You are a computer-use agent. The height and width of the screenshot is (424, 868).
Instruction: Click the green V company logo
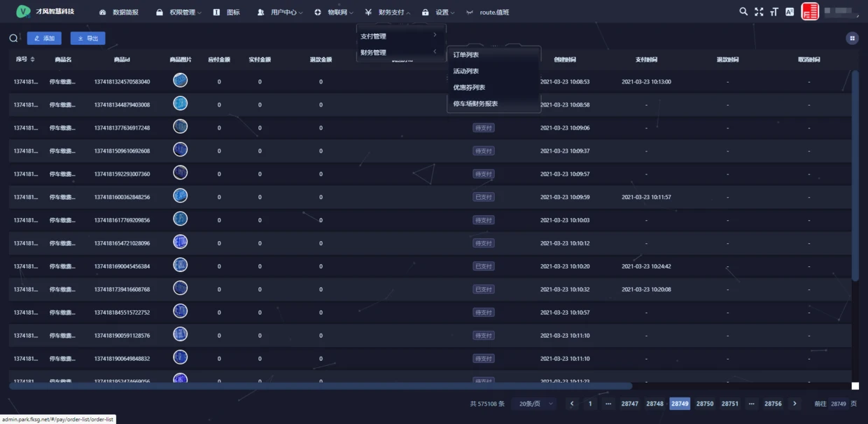point(24,11)
